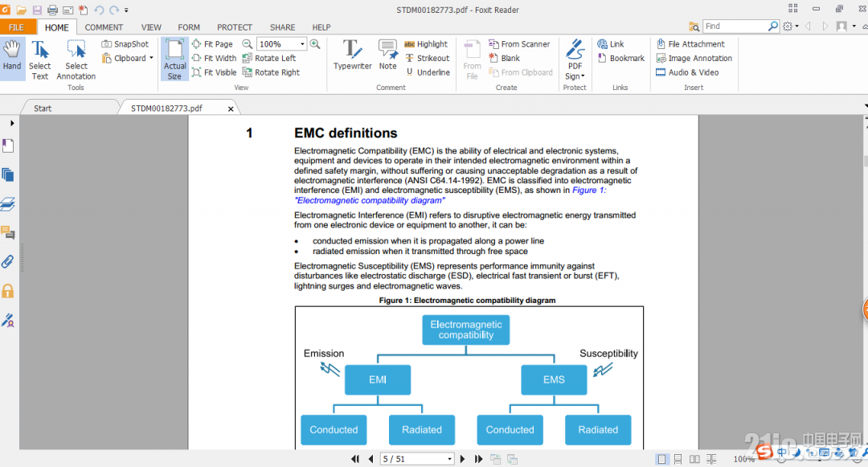Enable the Underline tool
Viewport: 868px width, 467px height.
pos(428,72)
